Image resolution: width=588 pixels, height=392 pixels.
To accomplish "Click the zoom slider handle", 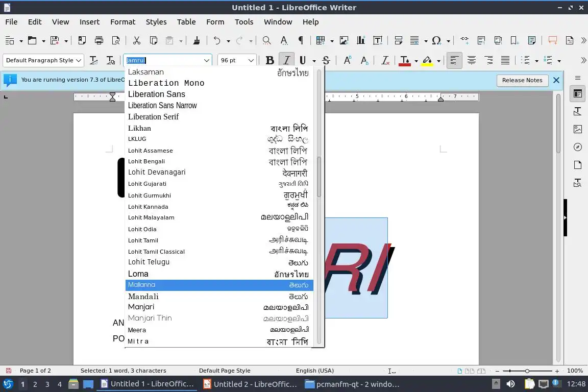I will click(527, 371).
